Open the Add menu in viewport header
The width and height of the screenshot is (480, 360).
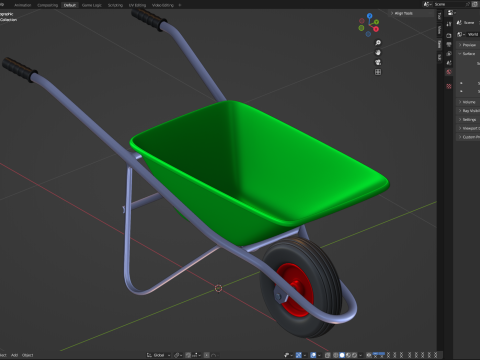[14, 355]
